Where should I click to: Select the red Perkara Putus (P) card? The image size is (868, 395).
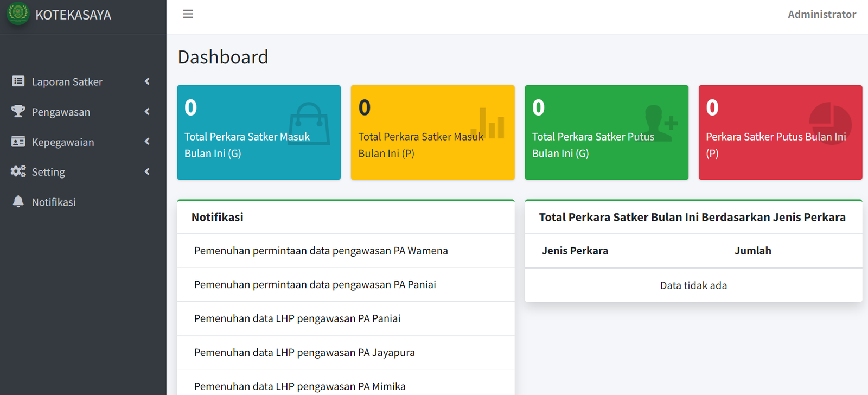pos(780,132)
